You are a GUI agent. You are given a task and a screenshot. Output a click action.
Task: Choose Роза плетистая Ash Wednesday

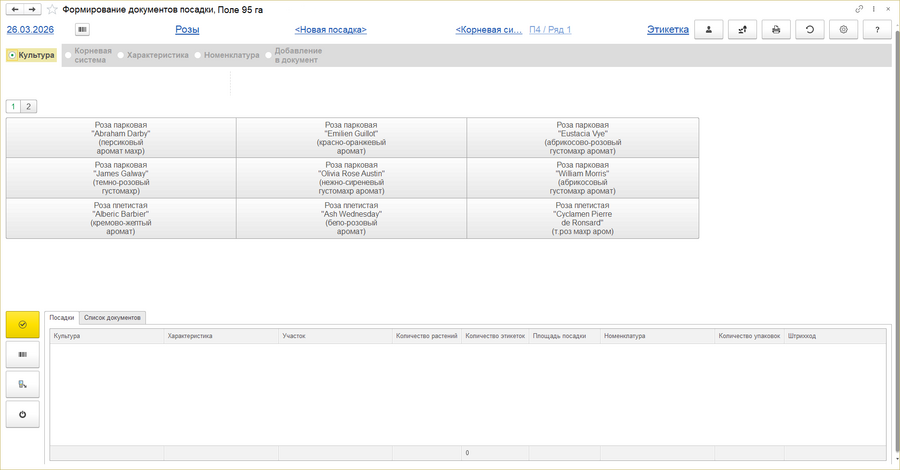(x=351, y=218)
